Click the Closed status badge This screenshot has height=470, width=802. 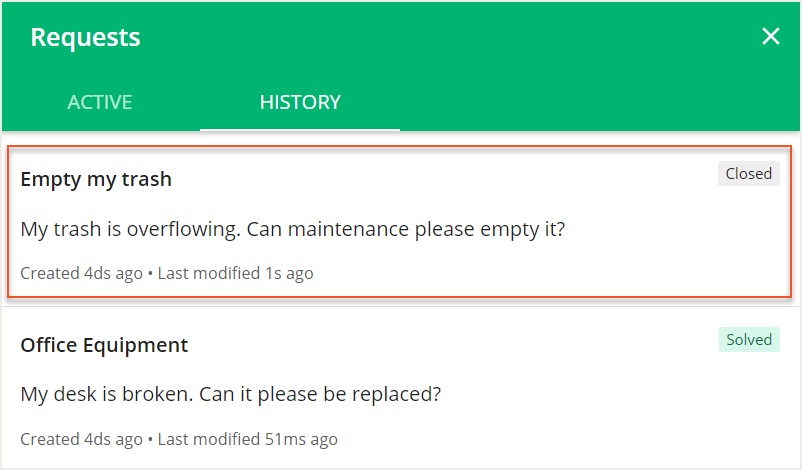pos(748,174)
